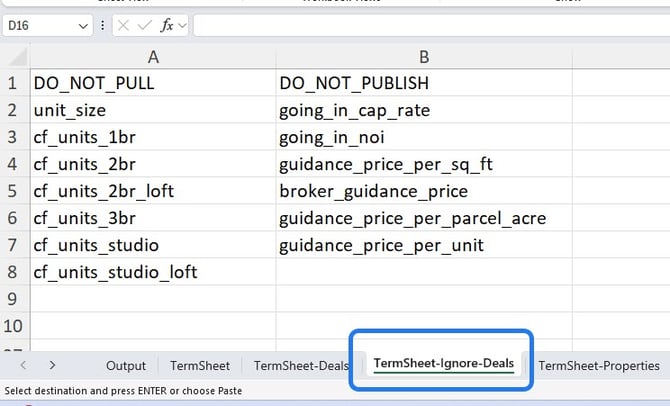Open the Name Box dropdown arrow

(83, 26)
